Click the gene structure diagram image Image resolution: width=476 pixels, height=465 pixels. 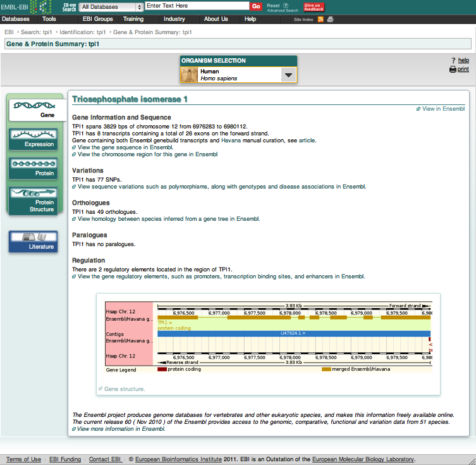point(268,338)
